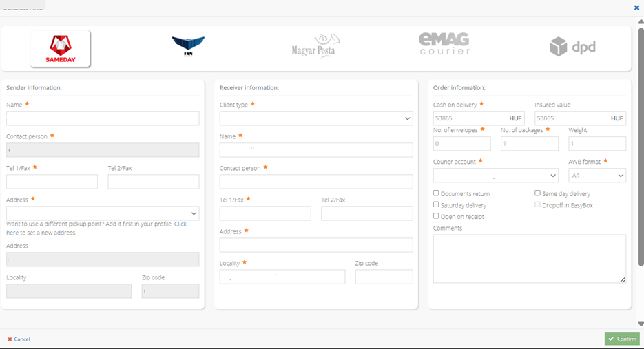This screenshot has width=644, height=349.
Task: Open the Courier account dropdown
Action: tap(495, 176)
